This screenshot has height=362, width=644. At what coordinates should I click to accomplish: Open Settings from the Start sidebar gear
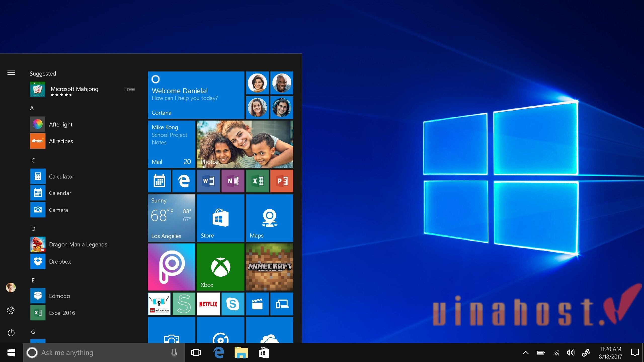click(x=11, y=310)
